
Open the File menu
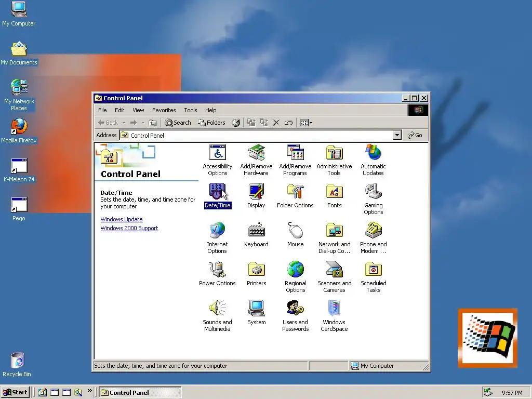coord(102,110)
